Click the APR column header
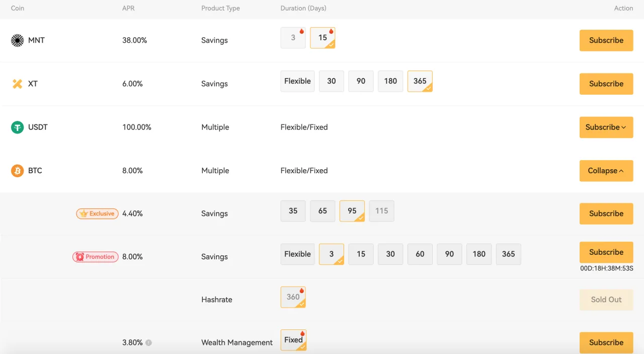644x354 pixels. [128, 8]
